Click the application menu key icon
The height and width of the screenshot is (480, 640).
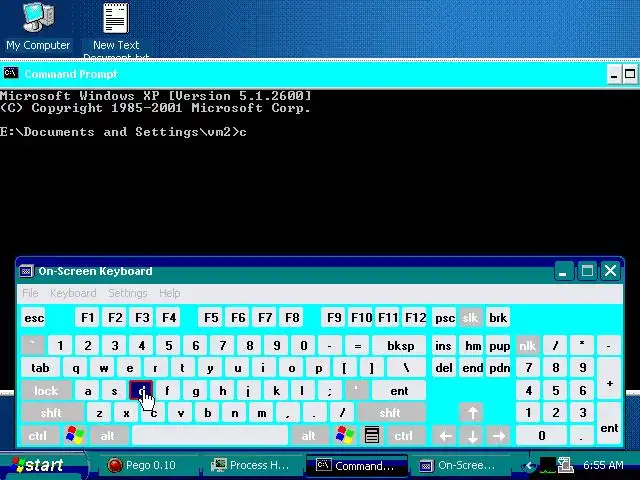point(372,435)
